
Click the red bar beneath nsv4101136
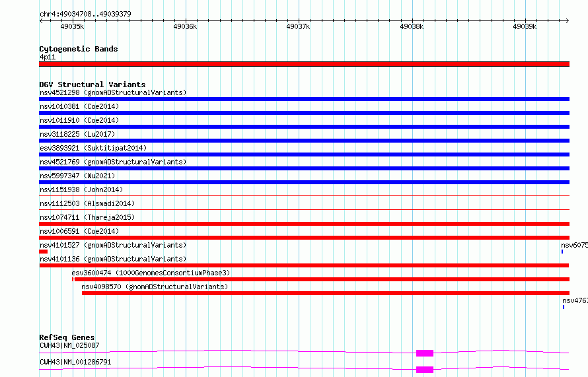(x=304, y=265)
